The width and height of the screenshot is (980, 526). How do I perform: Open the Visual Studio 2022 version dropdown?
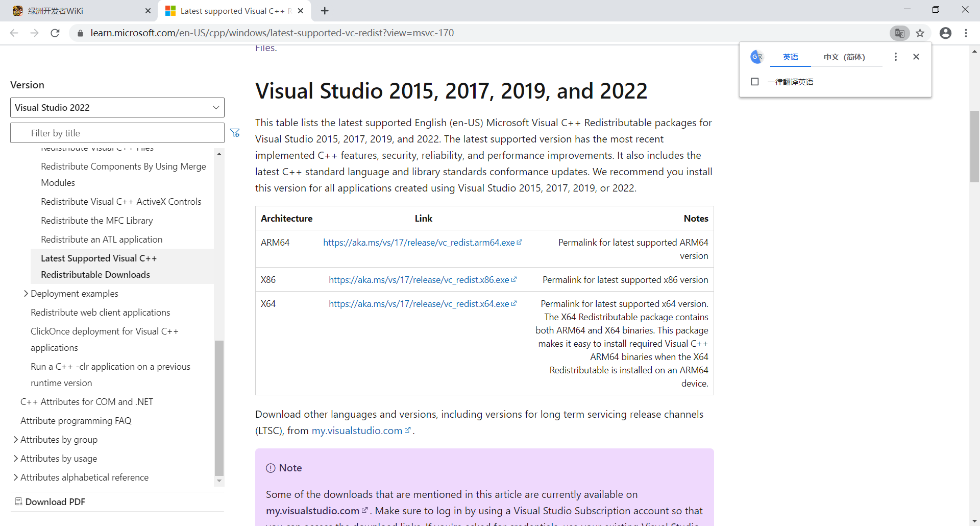click(117, 107)
